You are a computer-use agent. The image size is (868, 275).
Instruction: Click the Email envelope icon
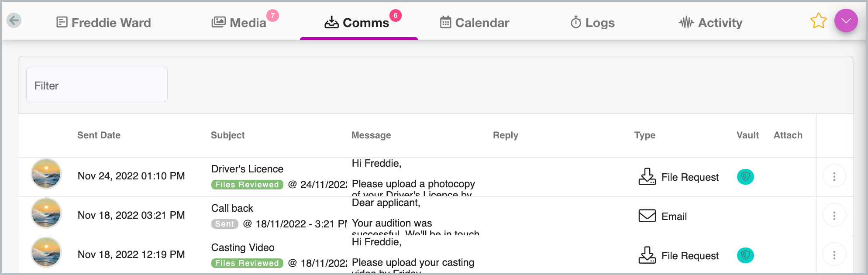[x=647, y=216]
